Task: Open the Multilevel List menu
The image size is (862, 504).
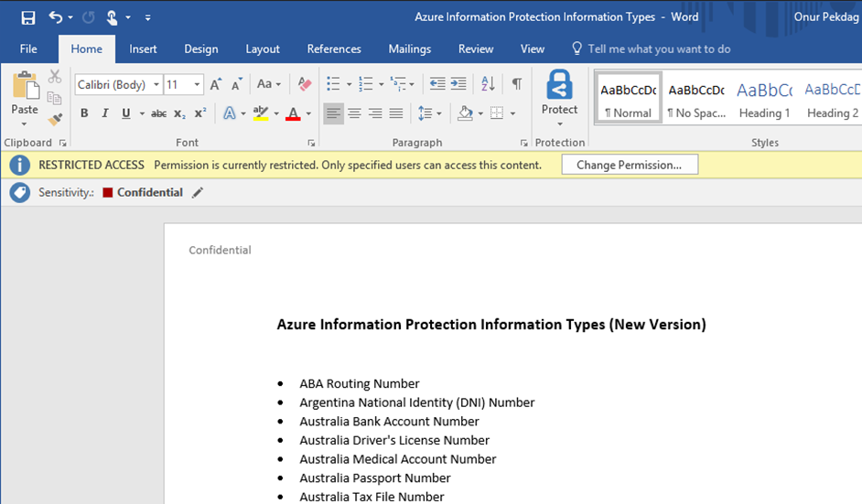Action: click(x=402, y=84)
